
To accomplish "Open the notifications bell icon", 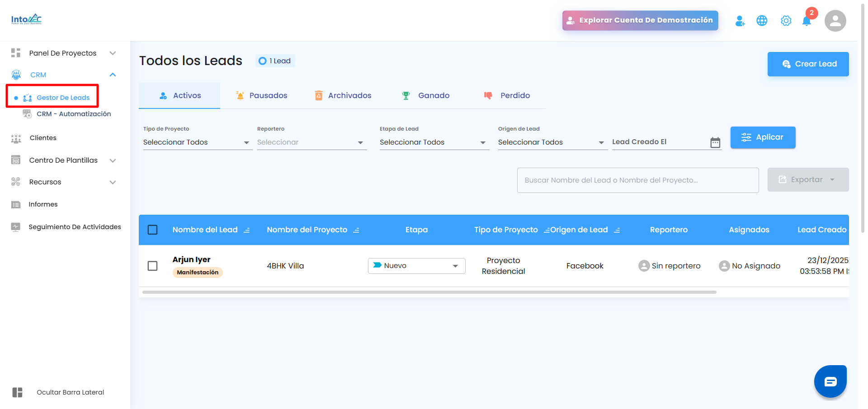I will click(807, 21).
